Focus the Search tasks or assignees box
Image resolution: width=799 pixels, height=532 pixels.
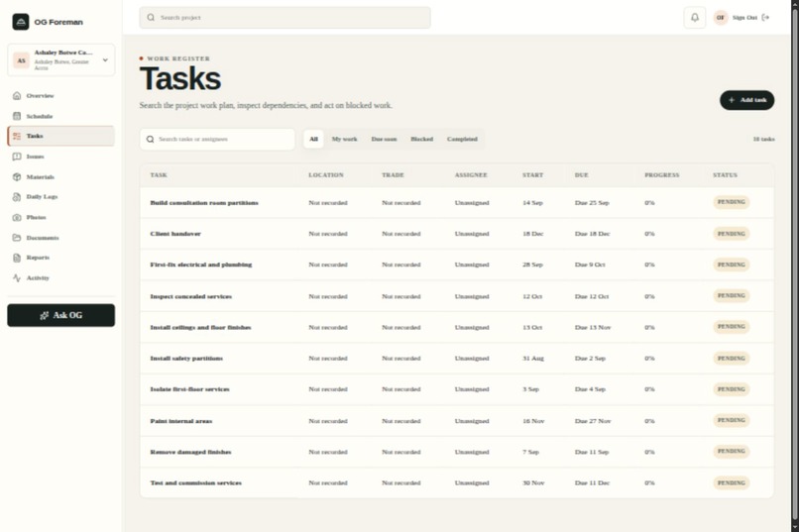coord(217,139)
